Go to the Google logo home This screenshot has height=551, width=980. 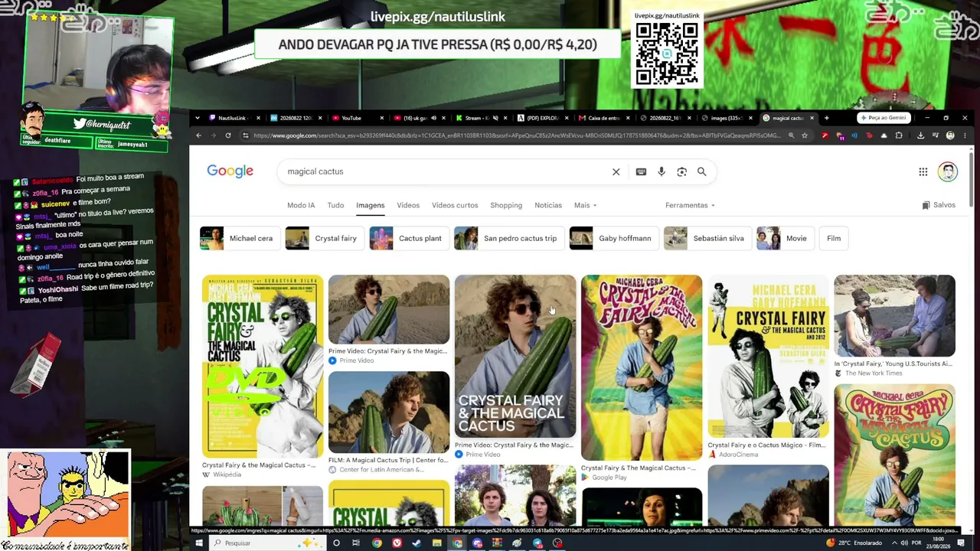(x=230, y=171)
